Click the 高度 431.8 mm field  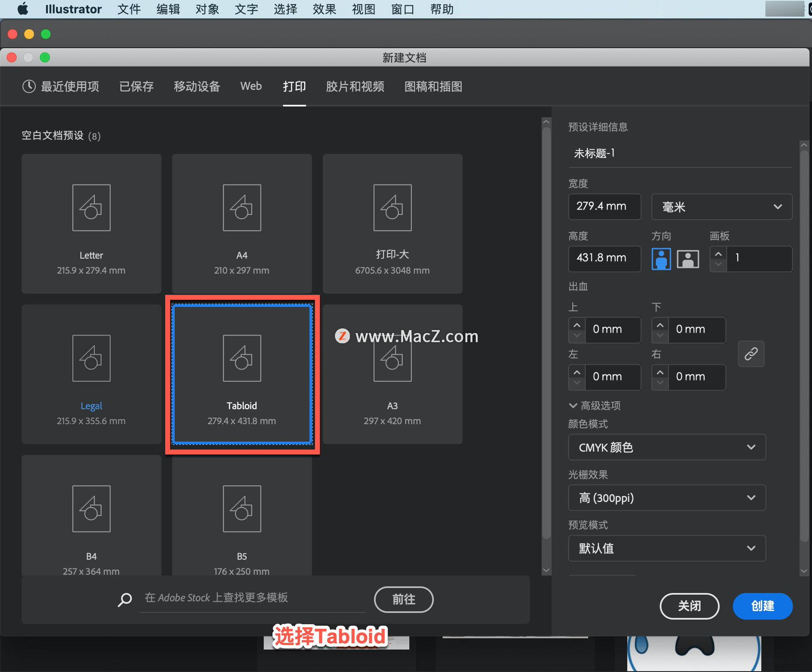604,258
